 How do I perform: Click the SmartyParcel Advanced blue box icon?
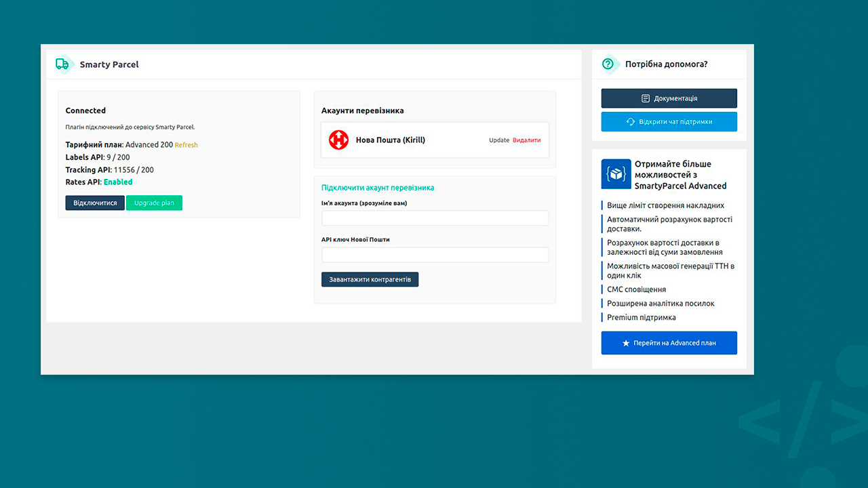(616, 174)
